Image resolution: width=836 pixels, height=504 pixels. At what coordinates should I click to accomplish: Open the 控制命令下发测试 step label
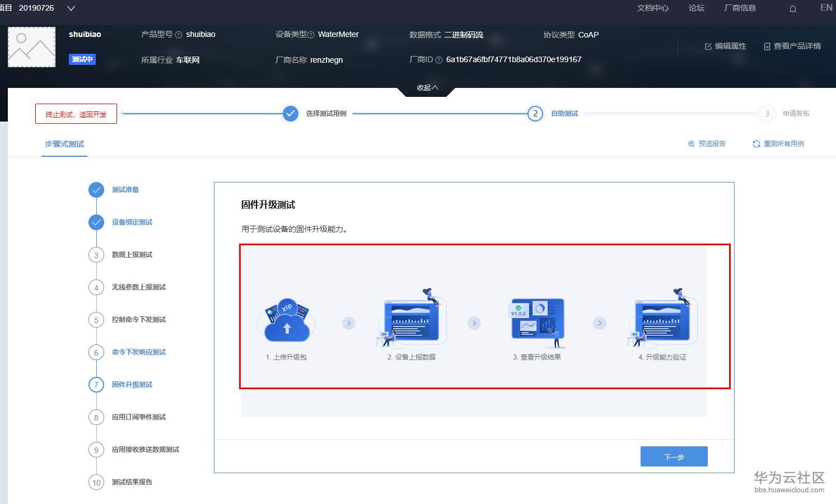point(139,320)
